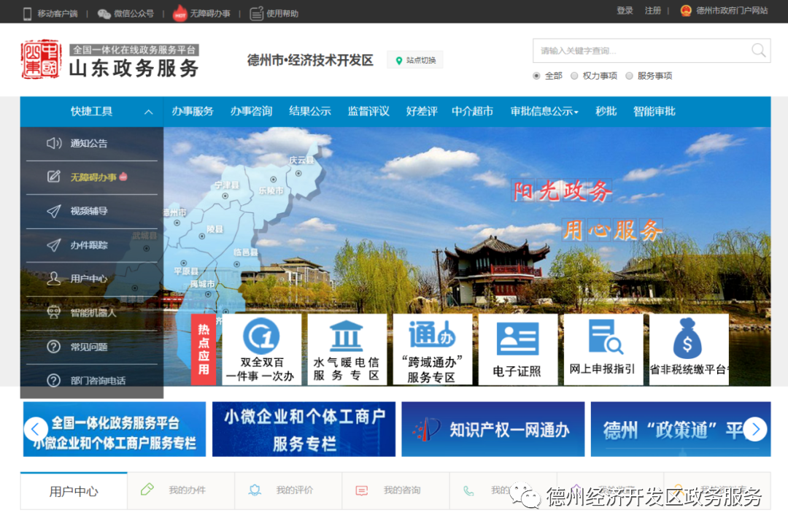The height and width of the screenshot is (532, 788).
Task: Click the 部门咨询电话 question mark icon
Action: click(54, 381)
